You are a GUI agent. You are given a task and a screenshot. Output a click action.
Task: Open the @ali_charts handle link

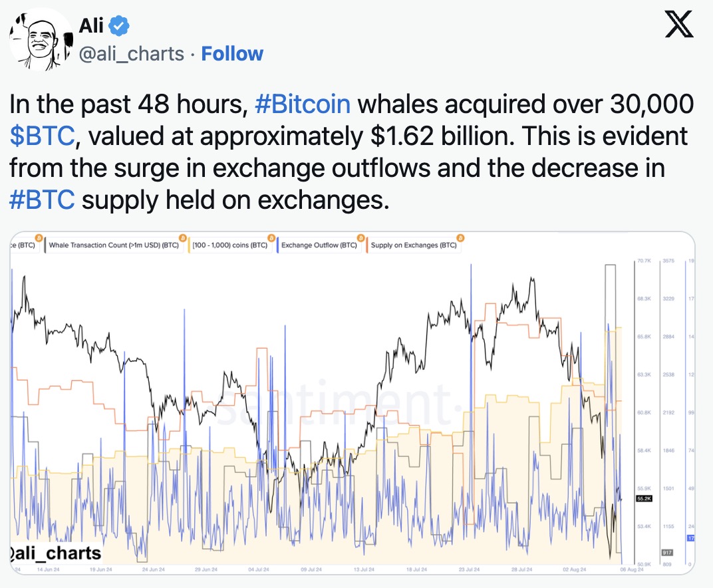click(132, 54)
